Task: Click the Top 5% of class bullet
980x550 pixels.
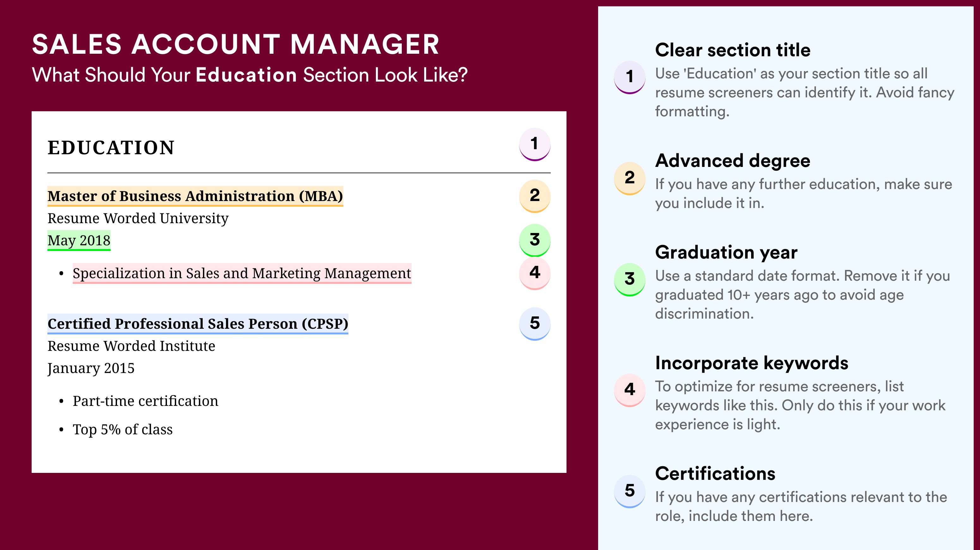Action: [123, 430]
